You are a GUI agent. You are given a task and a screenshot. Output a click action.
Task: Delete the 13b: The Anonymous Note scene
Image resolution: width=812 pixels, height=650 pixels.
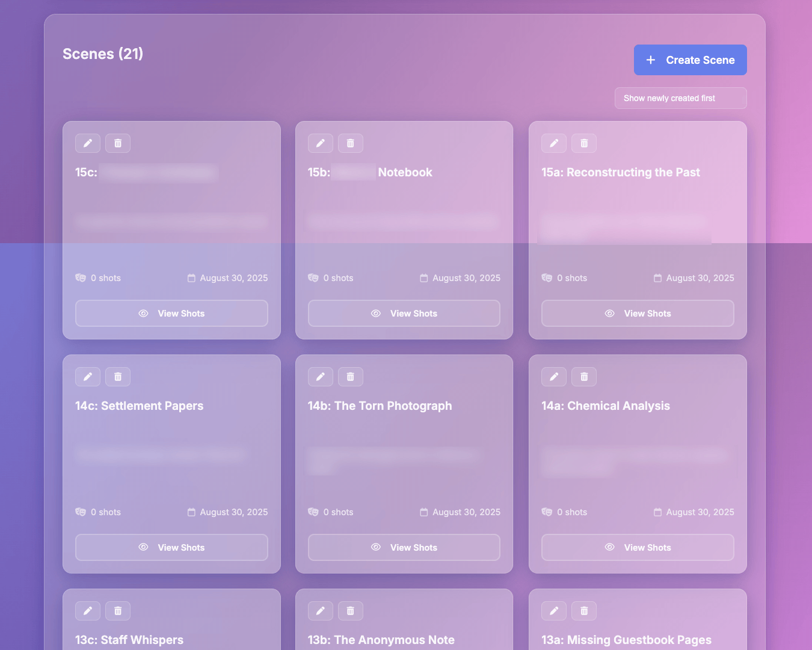(x=351, y=611)
